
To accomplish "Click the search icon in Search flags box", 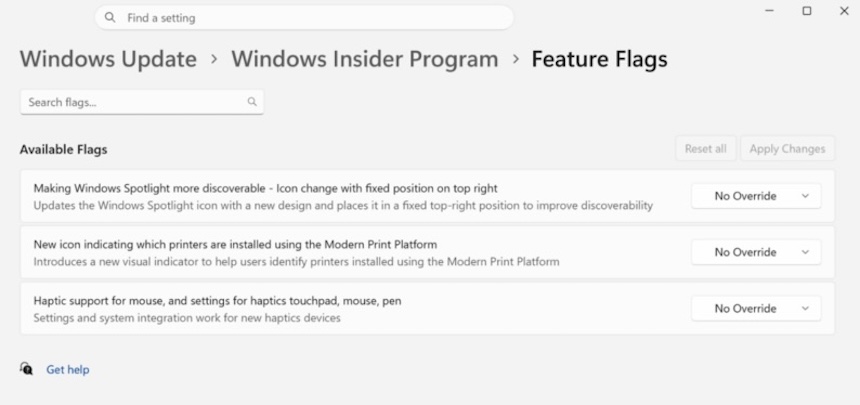I will (x=252, y=102).
